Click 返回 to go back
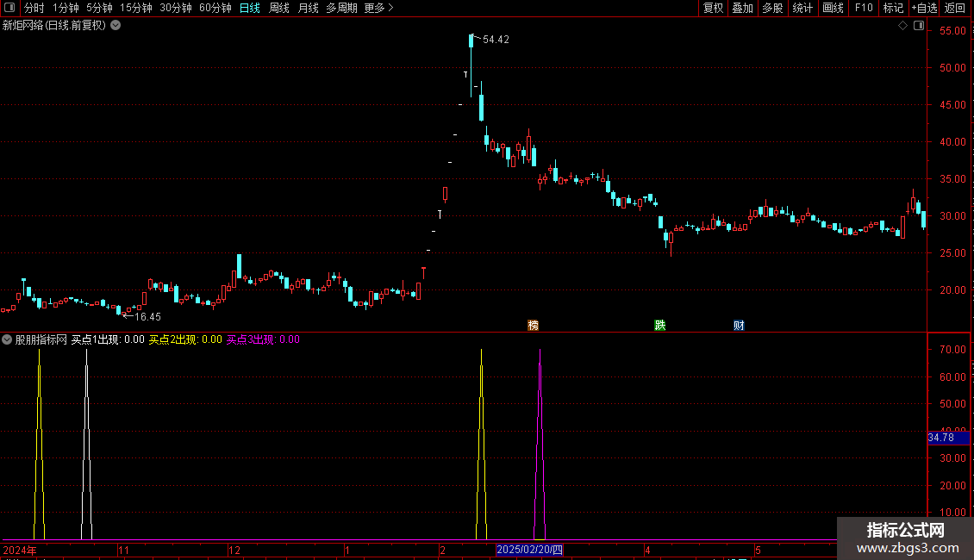 coord(955,8)
